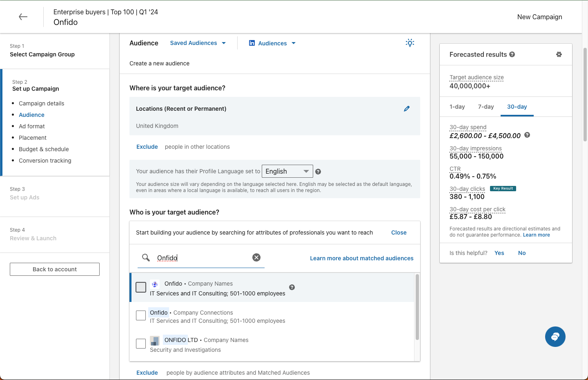Edit Locations with the pencil icon
Image resolution: width=588 pixels, height=380 pixels.
407,109
